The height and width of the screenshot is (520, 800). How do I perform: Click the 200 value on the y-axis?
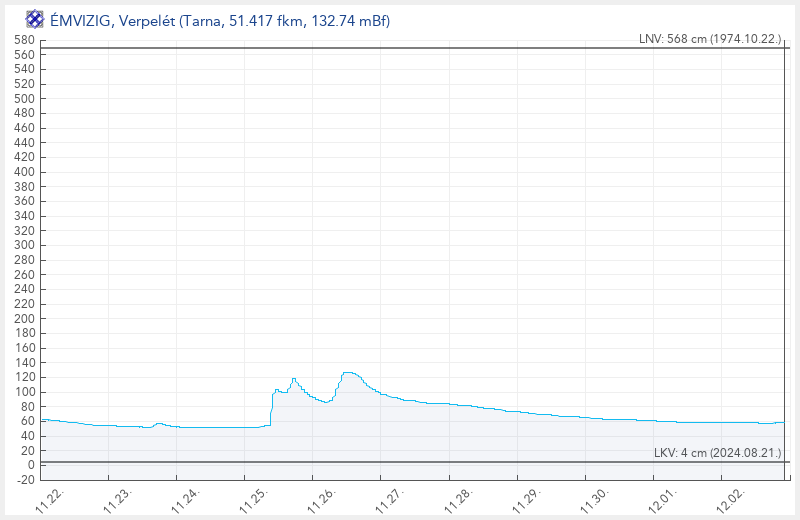point(24,318)
